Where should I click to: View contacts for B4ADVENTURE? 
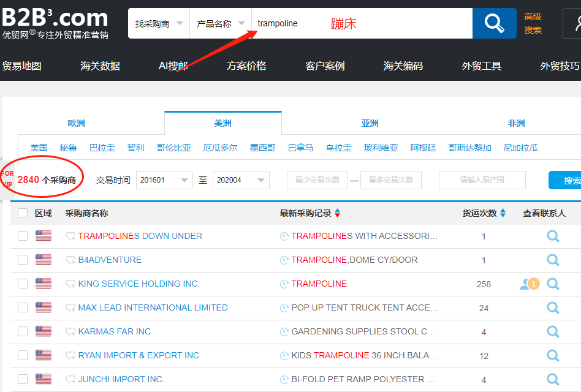coord(553,260)
